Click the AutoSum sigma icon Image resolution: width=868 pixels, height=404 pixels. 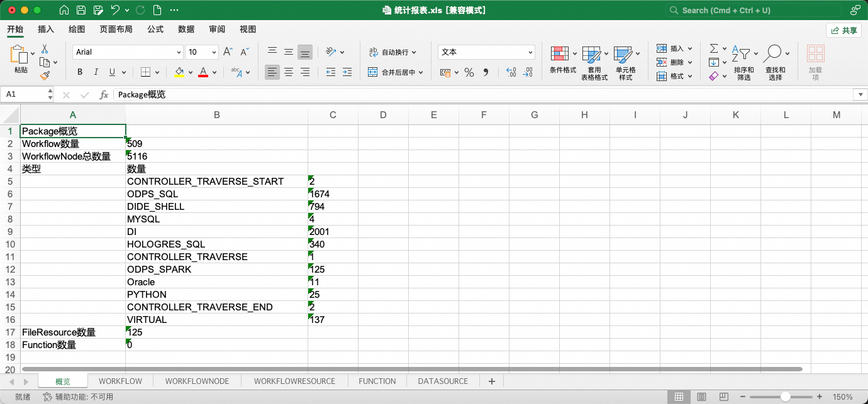714,48
